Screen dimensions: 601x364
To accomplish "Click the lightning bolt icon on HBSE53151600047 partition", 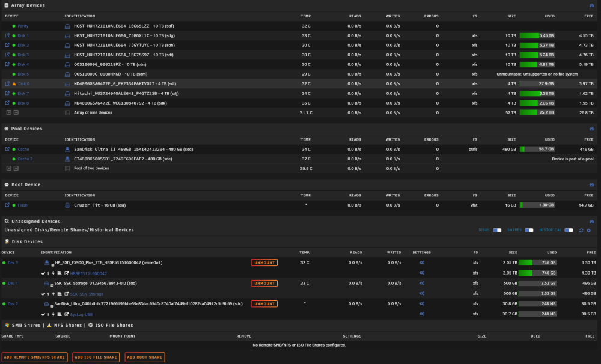I will tap(53, 273).
